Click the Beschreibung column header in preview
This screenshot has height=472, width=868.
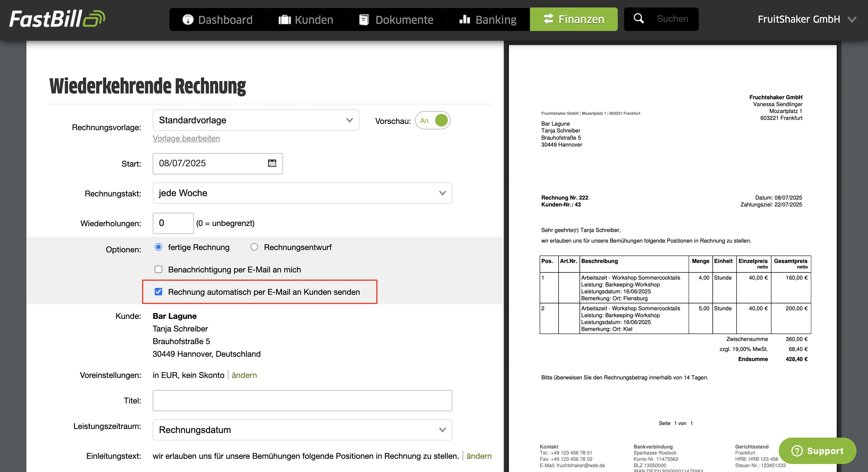point(599,261)
